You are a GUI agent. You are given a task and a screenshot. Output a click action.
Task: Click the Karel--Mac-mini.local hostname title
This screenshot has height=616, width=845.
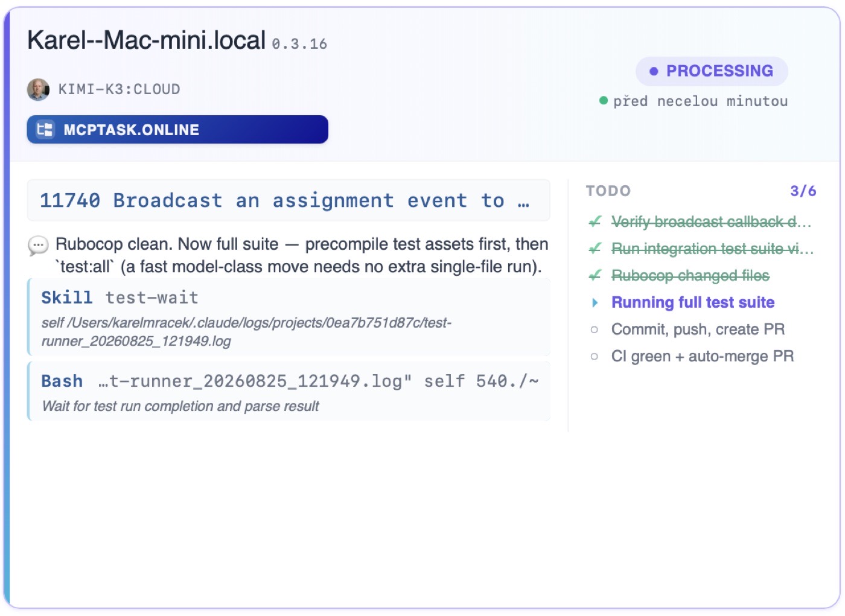[147, 40]
